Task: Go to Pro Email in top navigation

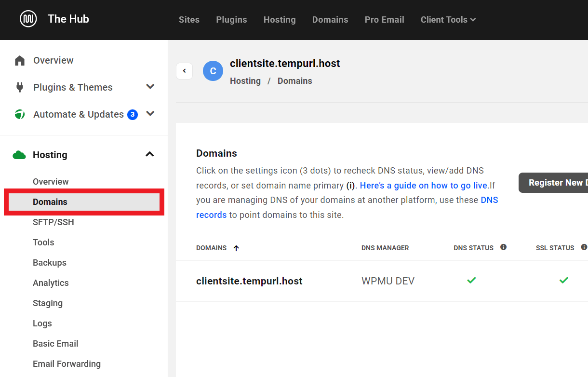Action: pyautogui.click(x=384, y=20)
